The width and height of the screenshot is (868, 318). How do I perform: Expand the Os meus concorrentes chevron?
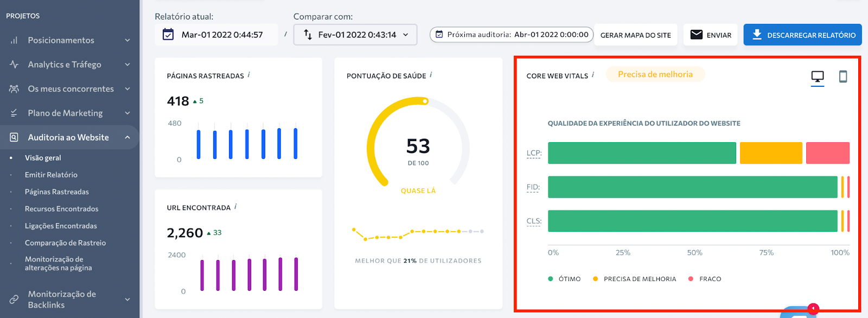tap(127, 89)
